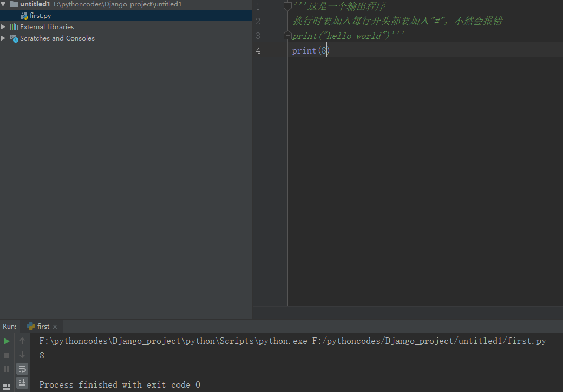Click the untitled1 folder icon

(x=14, y=4)
